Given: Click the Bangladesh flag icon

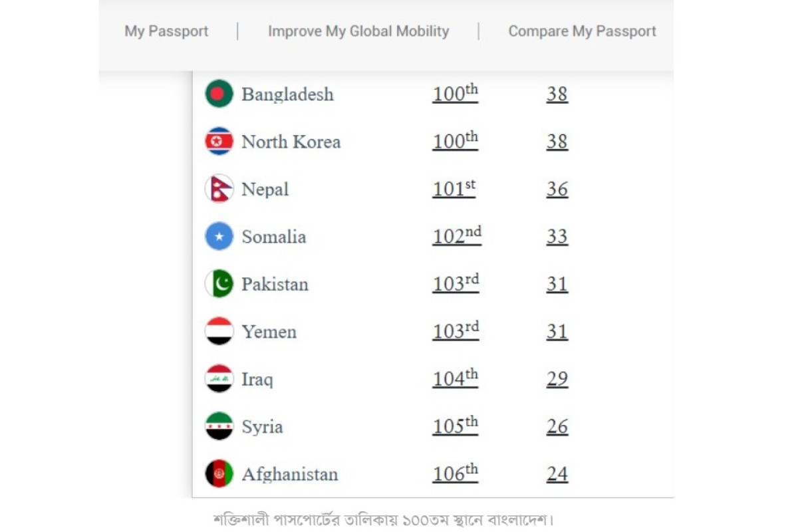Looking at the screenshot, I should (x=219, y=94).
